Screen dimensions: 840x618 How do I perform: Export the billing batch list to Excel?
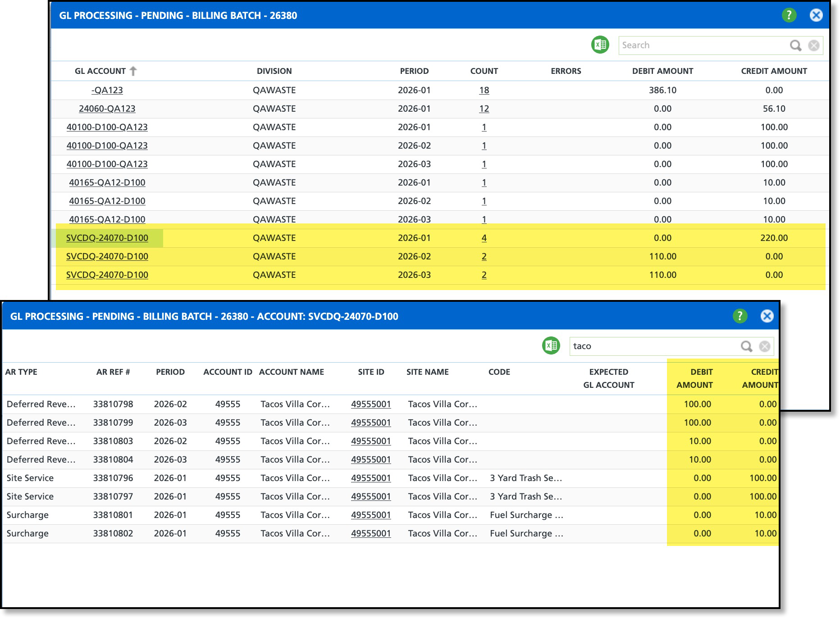(600, 45)
